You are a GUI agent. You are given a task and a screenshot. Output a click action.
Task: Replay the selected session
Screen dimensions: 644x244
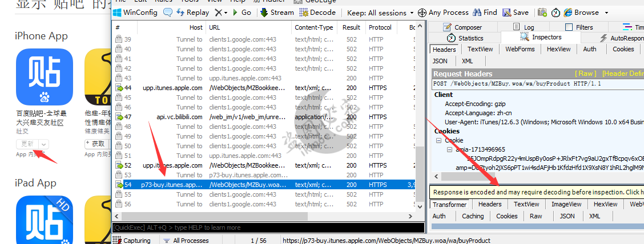coord(192,13)
